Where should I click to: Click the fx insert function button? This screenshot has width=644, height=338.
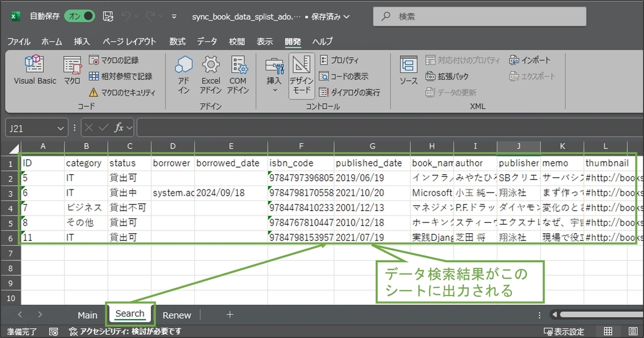(119, 128)
